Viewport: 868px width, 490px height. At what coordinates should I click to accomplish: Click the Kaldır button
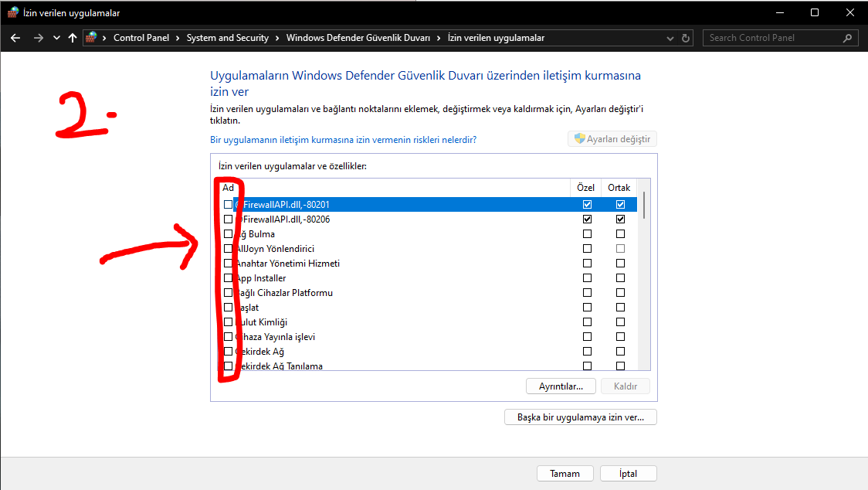click(x=626, y=386)
